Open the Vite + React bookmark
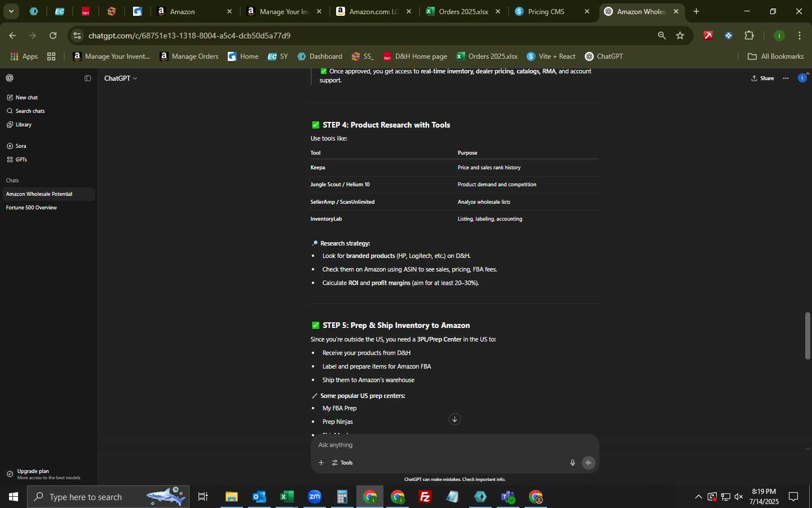 pyautogui.click(x=551, y=56)
